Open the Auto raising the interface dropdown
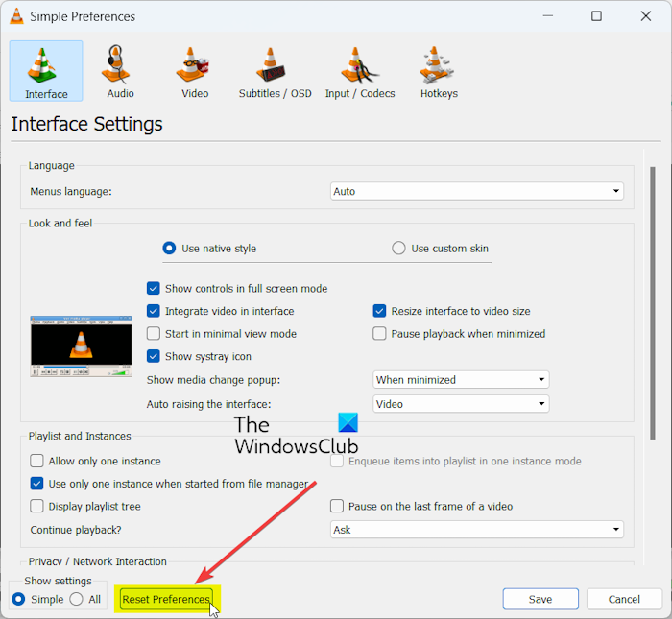672x619 pixels. 461,404
